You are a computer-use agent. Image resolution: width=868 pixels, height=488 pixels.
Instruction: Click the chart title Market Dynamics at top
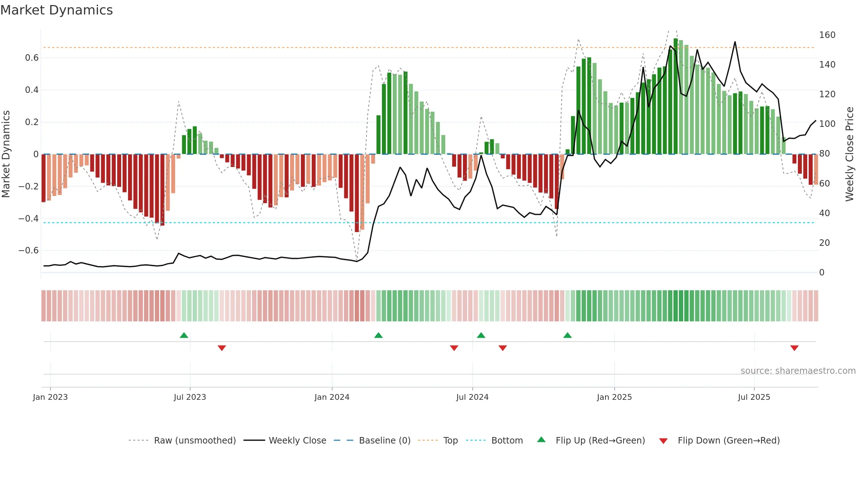(56, 10)
